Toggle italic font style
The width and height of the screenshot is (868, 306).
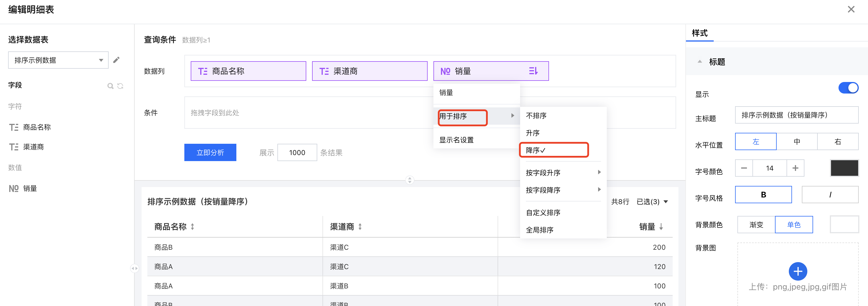[830, 195]
